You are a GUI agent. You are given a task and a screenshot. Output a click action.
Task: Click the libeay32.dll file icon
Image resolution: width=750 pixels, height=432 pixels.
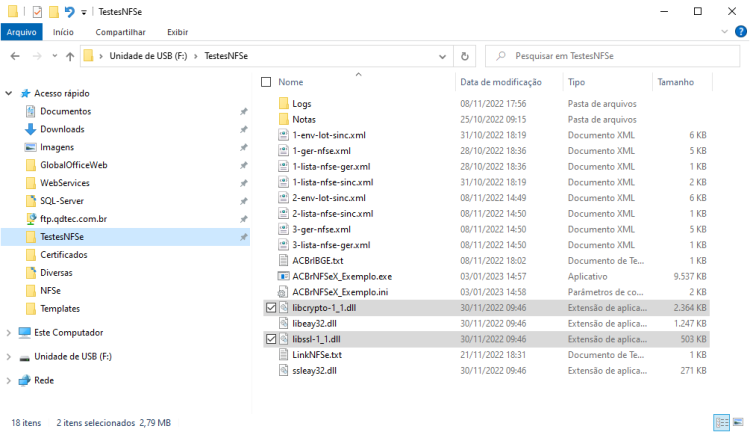pos(284,324)
